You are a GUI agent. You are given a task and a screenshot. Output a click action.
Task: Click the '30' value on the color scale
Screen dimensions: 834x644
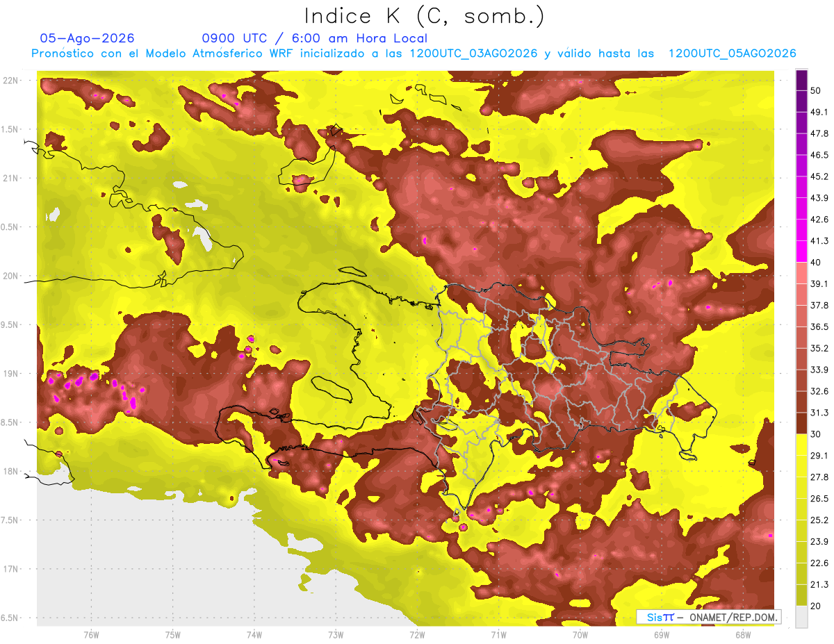816,434
